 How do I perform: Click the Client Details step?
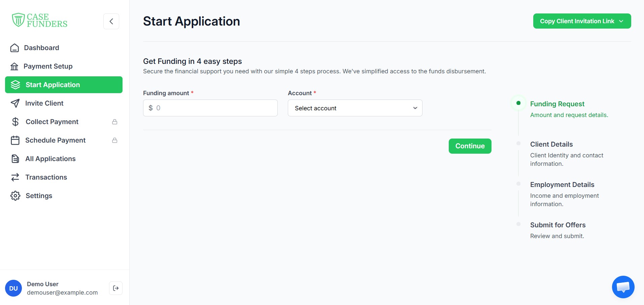tap(551, 144)
